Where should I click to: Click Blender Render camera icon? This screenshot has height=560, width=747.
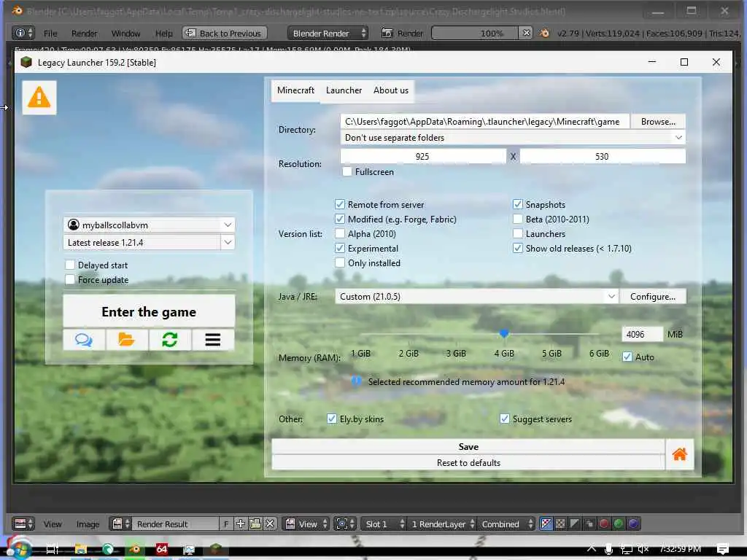[x=387, y=33]
